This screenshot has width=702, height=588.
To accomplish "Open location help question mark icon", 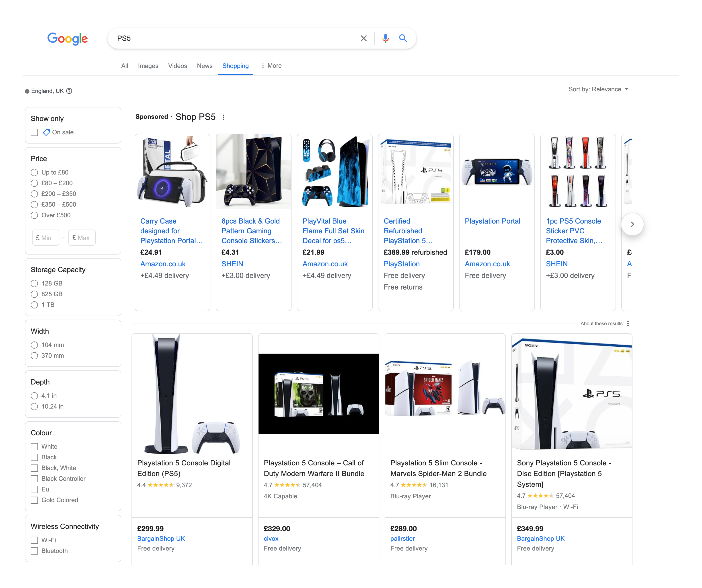I will click(x=69, y=91).
